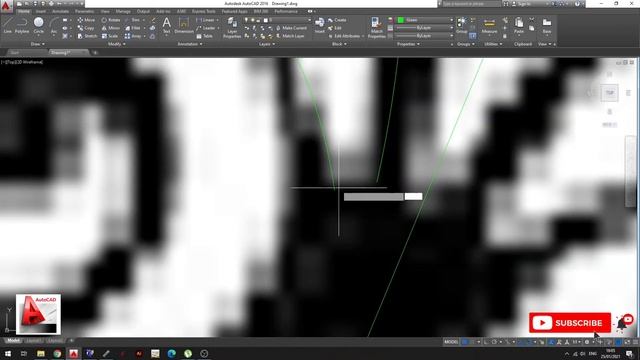Expand the Annotation panel
The height and width of the screenshot is (360, 640).
pos(190,44)
